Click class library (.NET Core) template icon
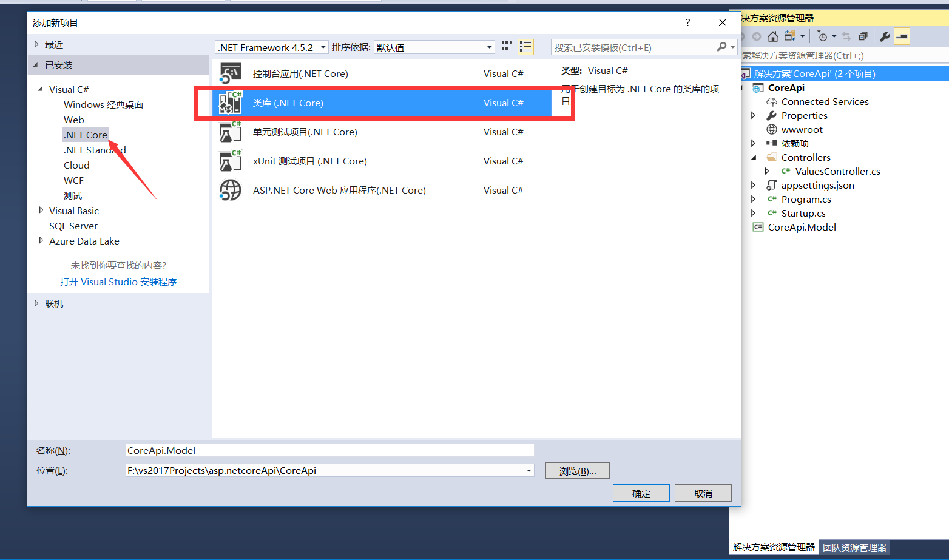Screen dimensions: 949x560 coord(231,103)
